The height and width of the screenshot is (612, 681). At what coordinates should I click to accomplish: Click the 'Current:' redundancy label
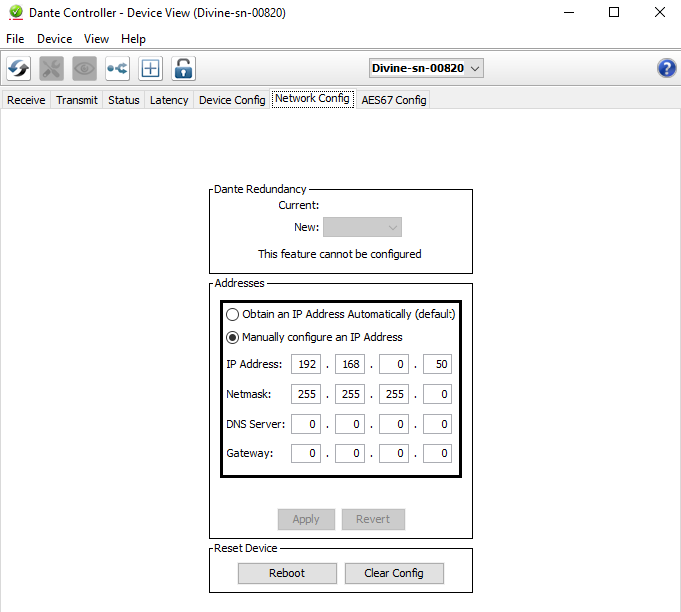tap(299, 205)
